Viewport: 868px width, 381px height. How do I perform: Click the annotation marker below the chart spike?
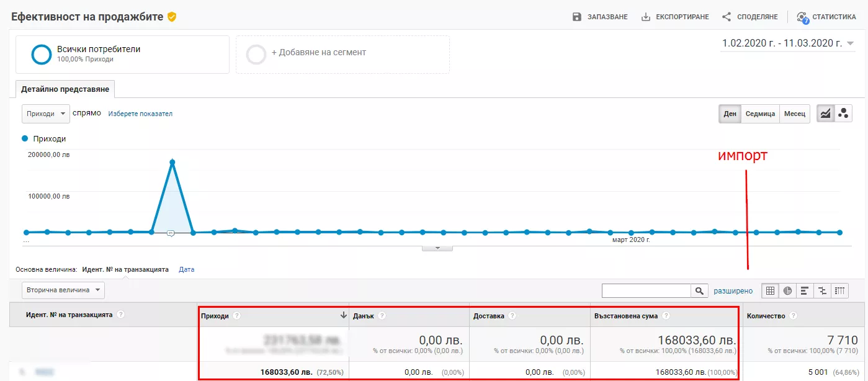[171, 233]
